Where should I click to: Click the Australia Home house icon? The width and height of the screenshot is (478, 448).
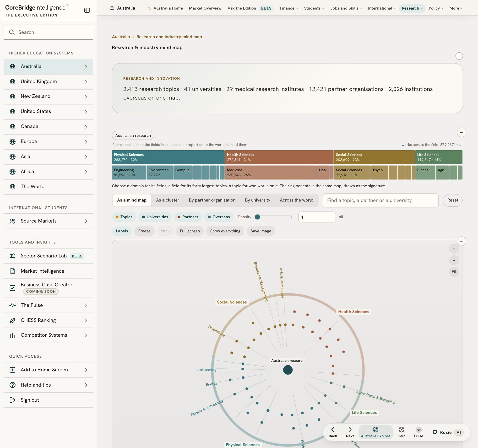point(149,8)
